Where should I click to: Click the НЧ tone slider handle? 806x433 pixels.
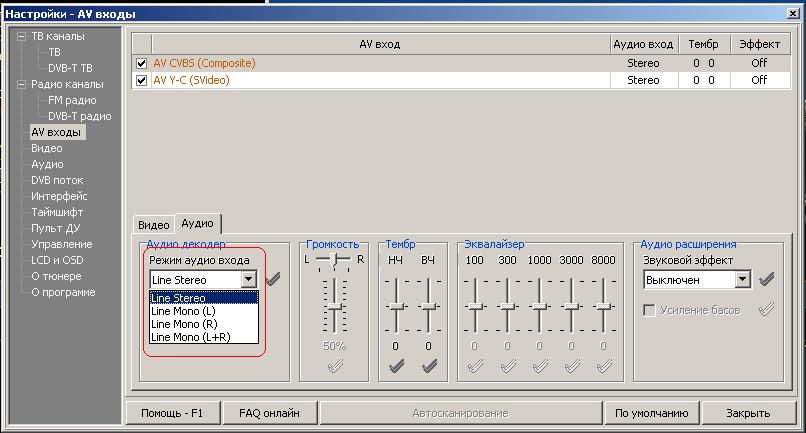coord(396,306)
